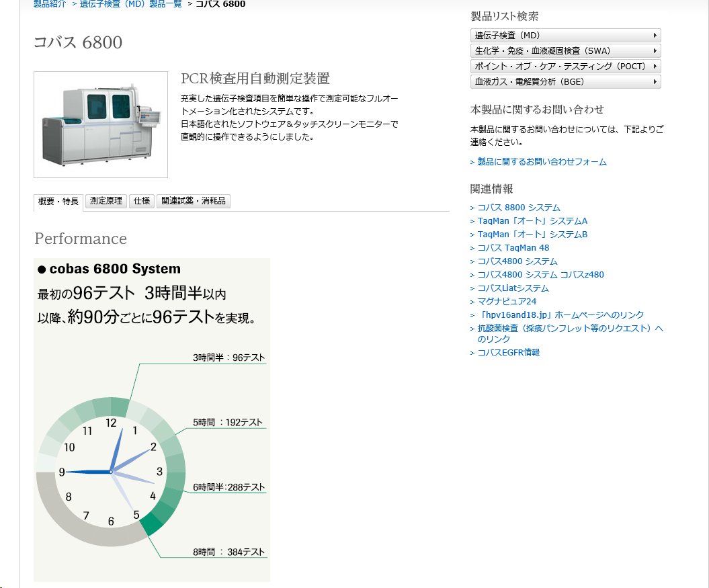Open the 仕様 tab
Viewport: 709px width, 588px height.
point(142,201)
